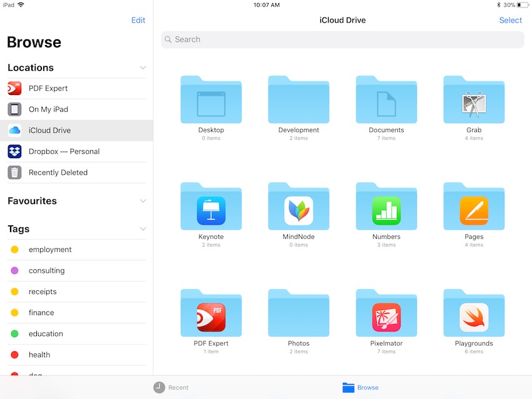Open the Grab folder
The width and height of the screenshot is (532, 399).
pyautogui.click(x=474, y=100)
